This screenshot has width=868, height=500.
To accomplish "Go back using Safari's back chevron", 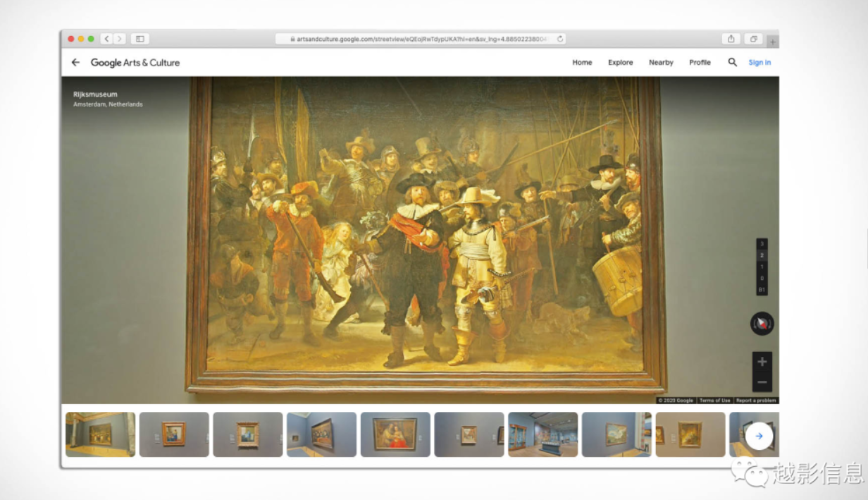I will coord(107,39).
